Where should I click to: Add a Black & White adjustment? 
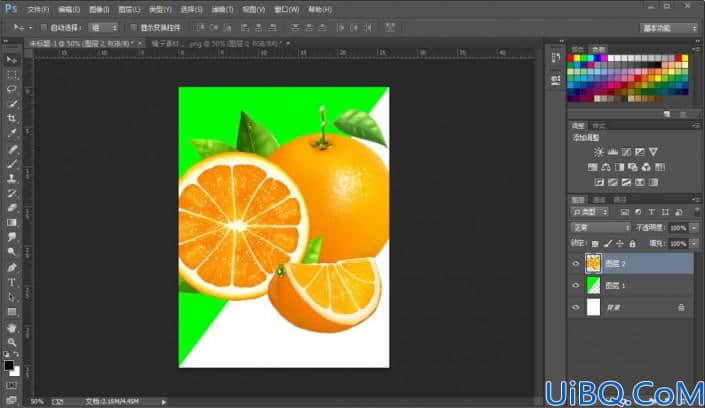click(x=620, y=167)
